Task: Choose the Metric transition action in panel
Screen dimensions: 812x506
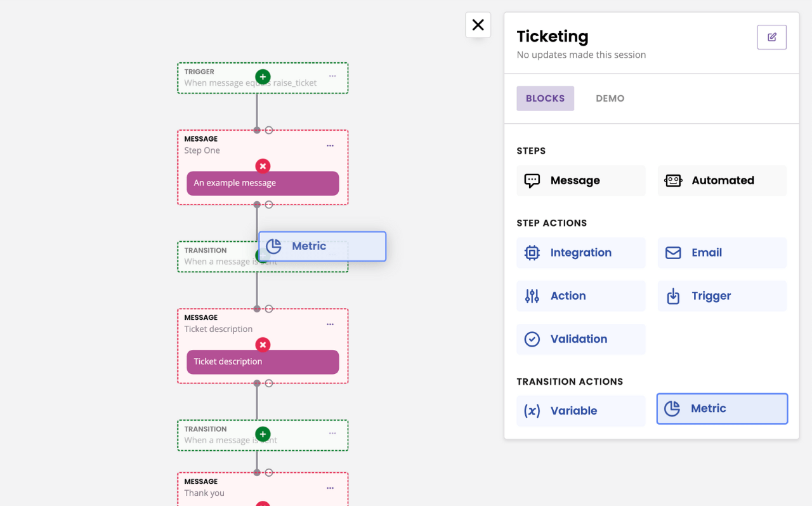Action: click(x=722, y=409)
